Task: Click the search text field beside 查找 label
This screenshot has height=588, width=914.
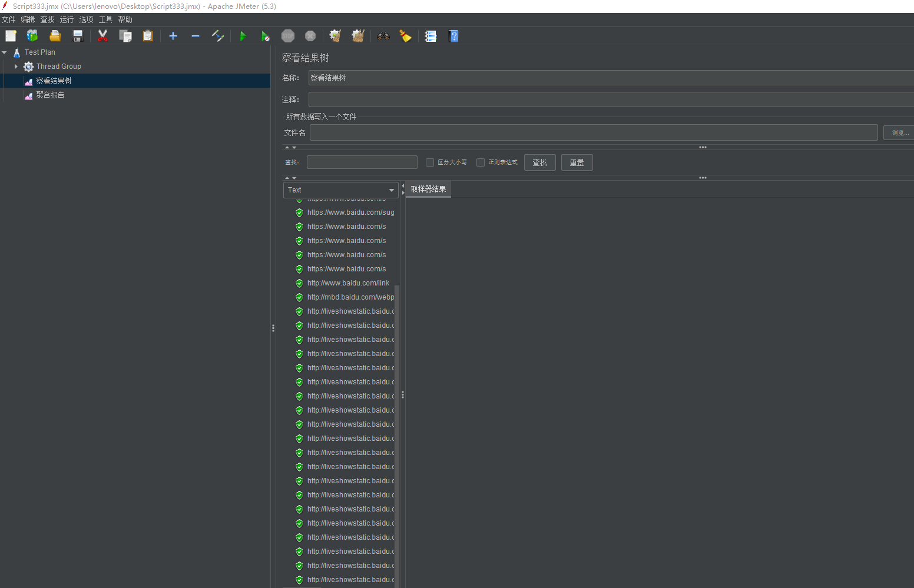Action: click(x=362, y=162)
